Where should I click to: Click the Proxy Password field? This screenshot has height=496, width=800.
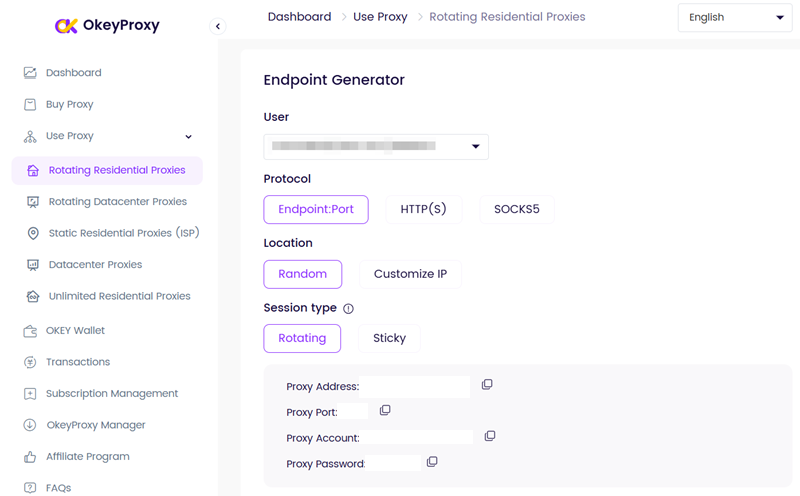393,463
